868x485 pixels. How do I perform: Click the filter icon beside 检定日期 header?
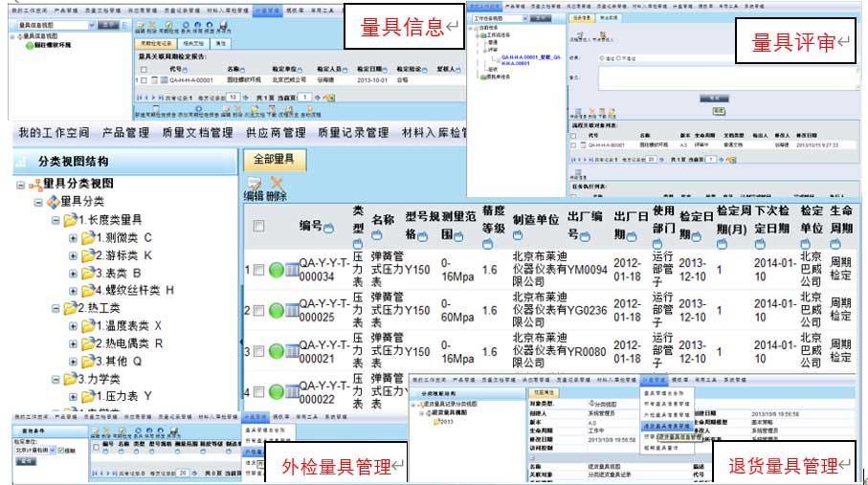pyautogui.click(x=697, y=236)
